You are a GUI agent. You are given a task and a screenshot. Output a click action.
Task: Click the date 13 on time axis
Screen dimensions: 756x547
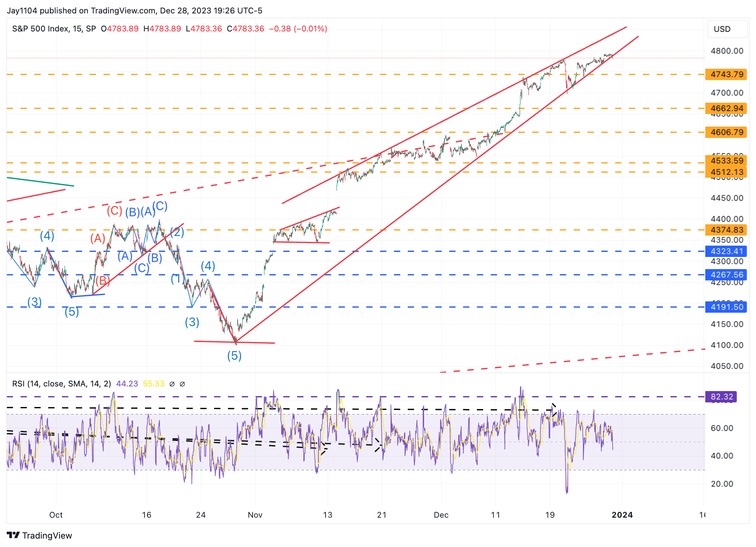[x=327, y=515]
